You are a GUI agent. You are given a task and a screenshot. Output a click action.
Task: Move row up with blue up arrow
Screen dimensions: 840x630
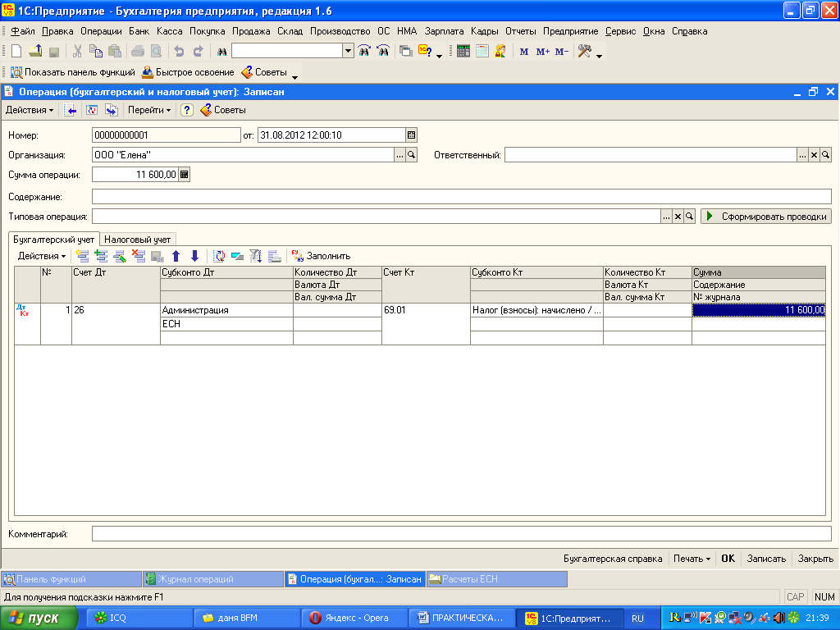(176, 256)
